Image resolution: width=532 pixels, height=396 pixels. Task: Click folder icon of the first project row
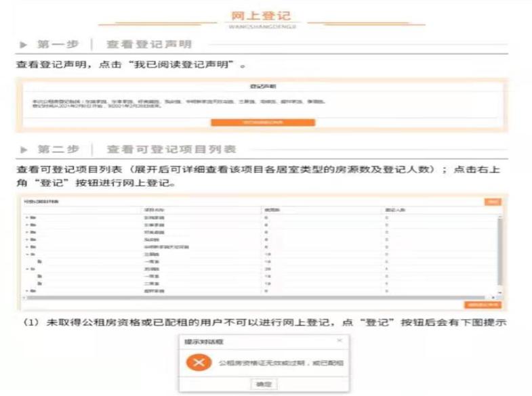[x=33, y=217]
